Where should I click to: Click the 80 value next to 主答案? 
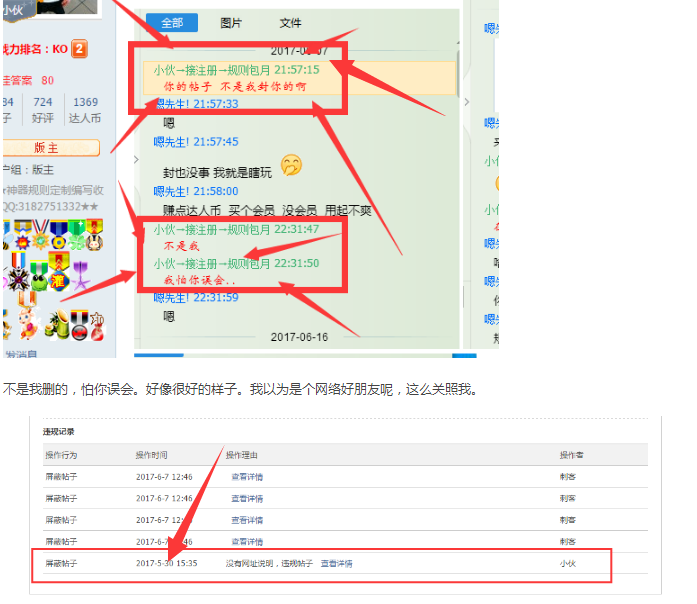(48, 80)
